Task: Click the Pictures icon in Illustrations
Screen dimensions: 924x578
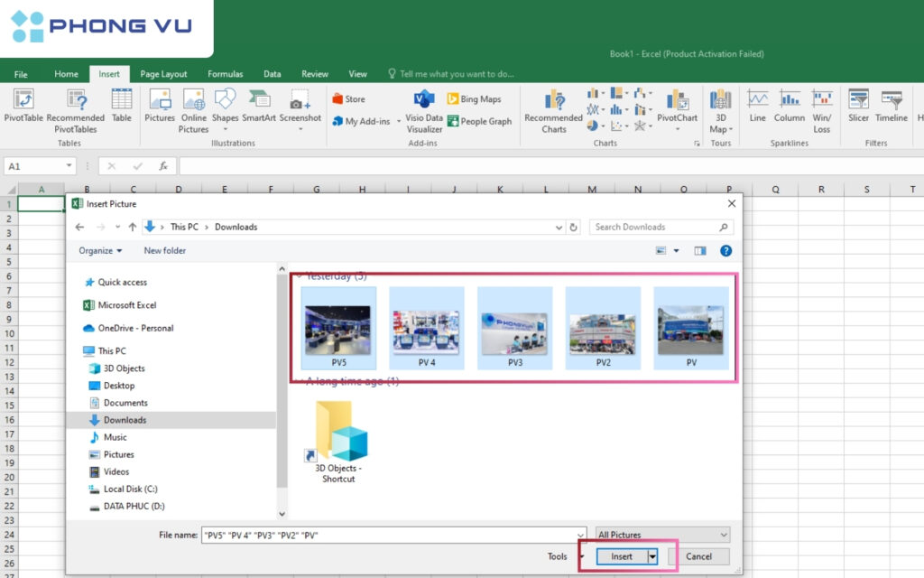Action: tap(160, 105)
